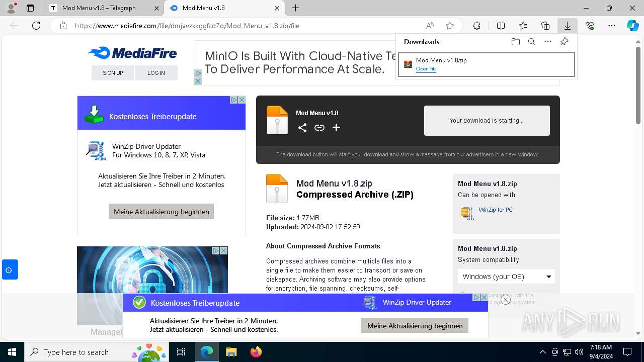644x362 pixels.
Task: Launch Firefox from taskbar
Action: 256,352
